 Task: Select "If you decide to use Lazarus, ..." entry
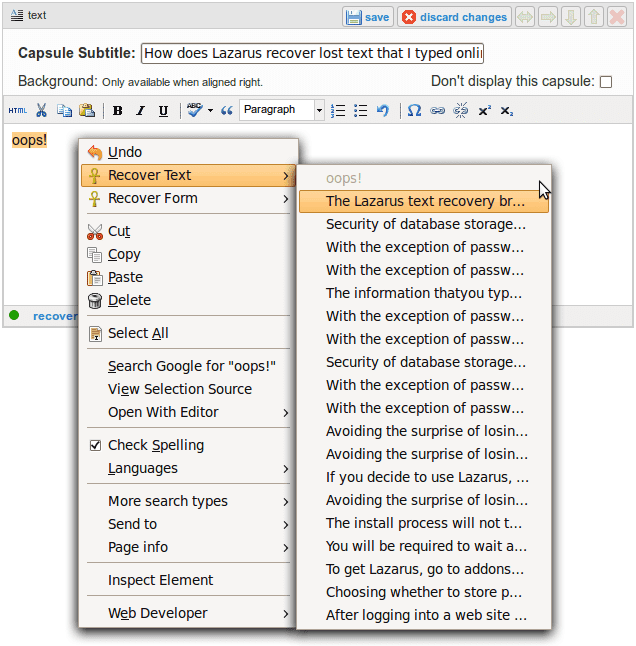(424, 477)
